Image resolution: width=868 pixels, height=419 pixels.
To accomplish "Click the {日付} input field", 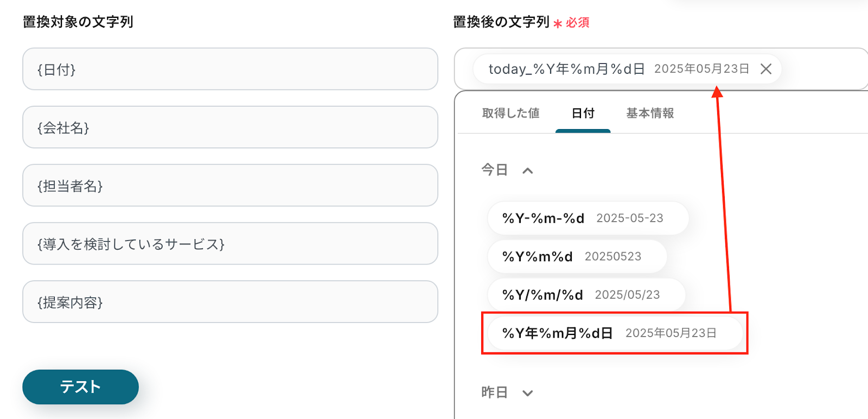I will pos(230,69).
